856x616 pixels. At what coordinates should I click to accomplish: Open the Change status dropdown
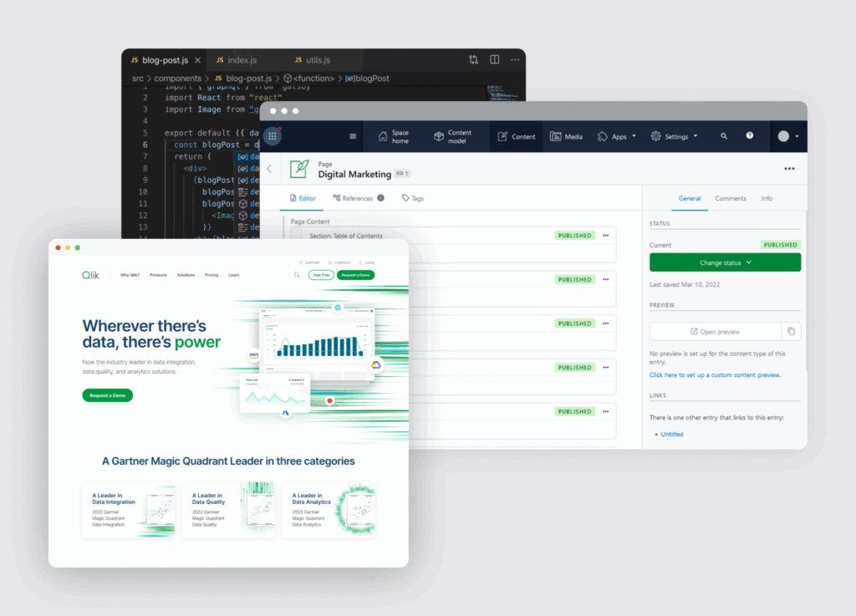coord(725,262)
